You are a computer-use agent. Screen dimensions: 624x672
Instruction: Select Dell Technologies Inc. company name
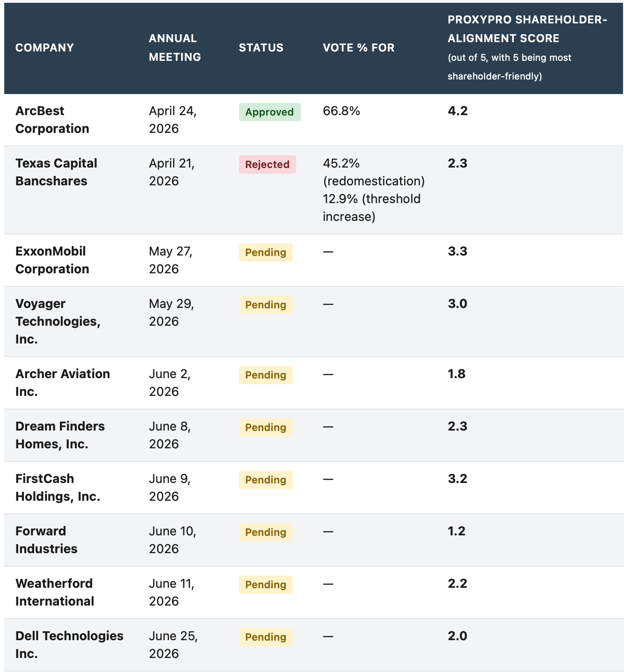[x=69, y=645]
